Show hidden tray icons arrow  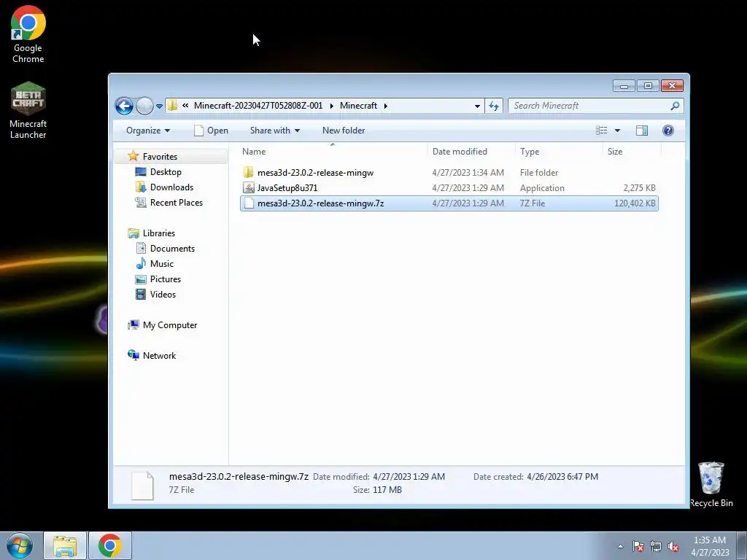(620, 546)
